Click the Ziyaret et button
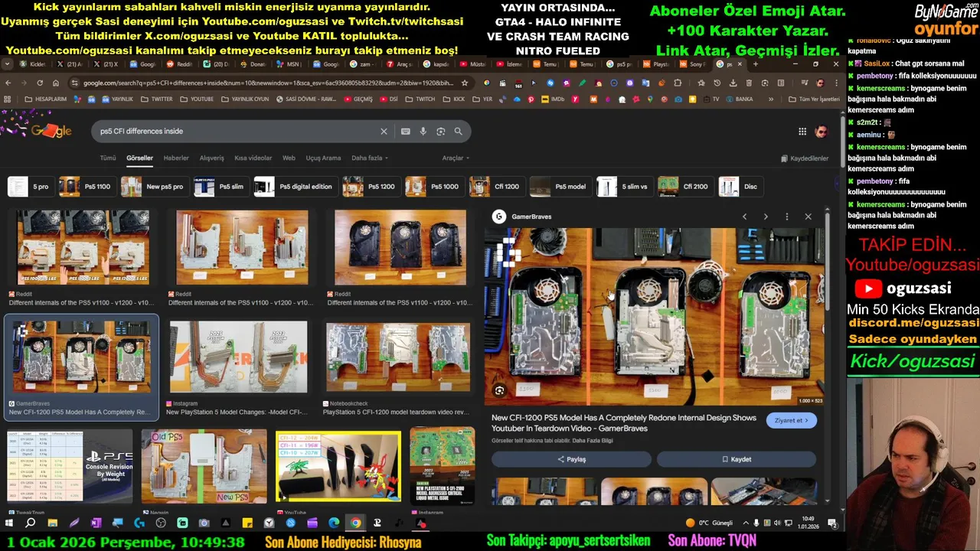This screenshot has height=551, width=980. (792, 420)
